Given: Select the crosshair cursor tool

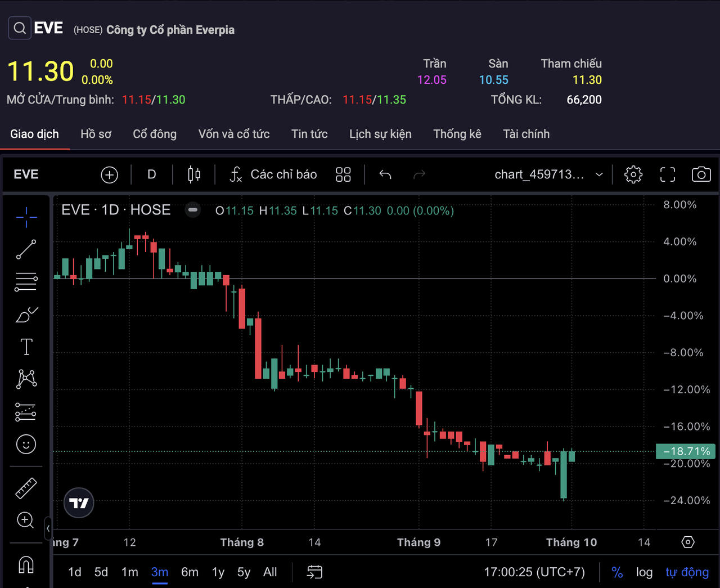Looking at the screenshot, I should click(26, 217).
